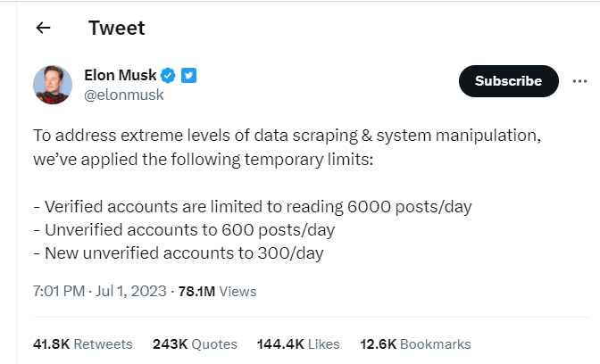The image size is (600, 364).
Task: Open the Elon Musk display name
Action: 121,75
